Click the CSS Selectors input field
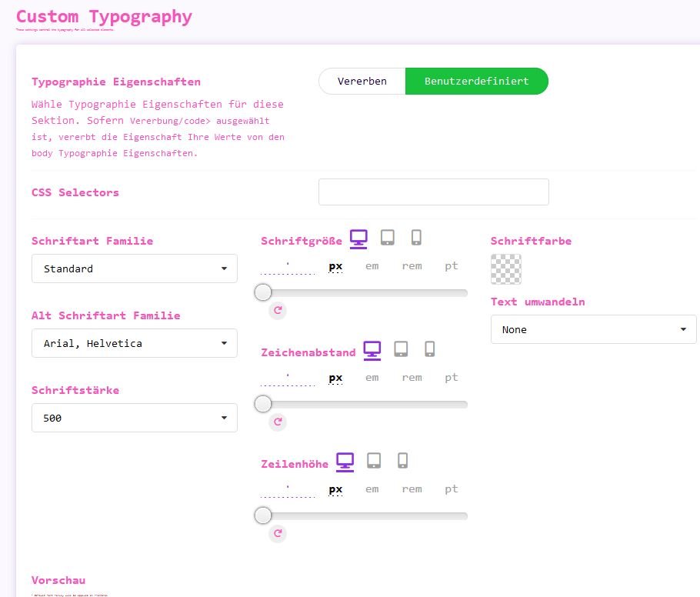Image resolution: width=700 pixels, height=597 pixels. [x=433, y=192]
